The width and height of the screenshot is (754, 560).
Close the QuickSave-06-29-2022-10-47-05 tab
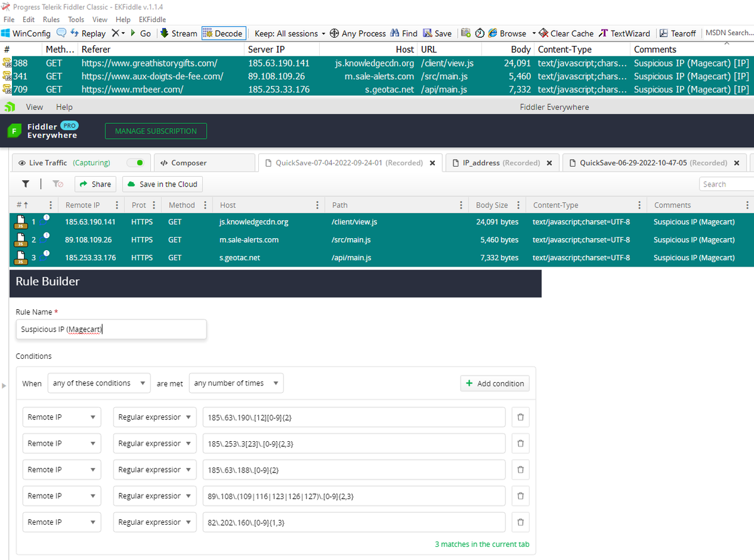click(736, 163)
